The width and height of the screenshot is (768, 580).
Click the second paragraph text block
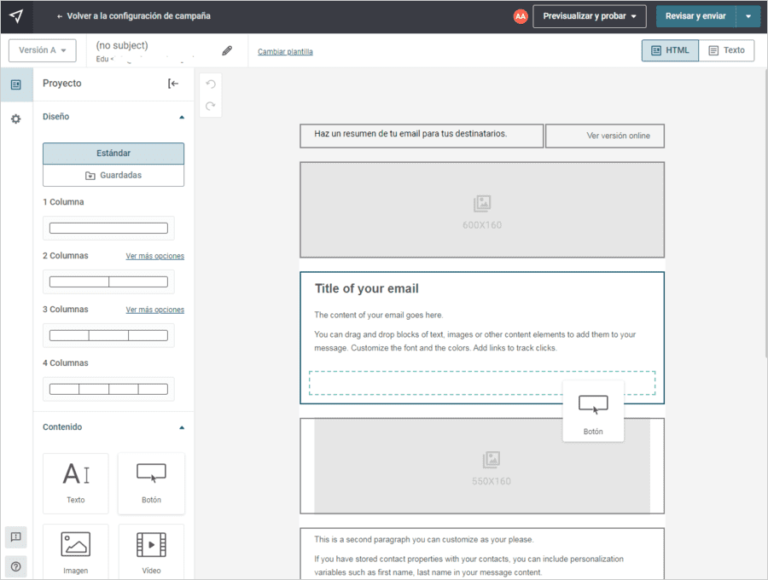[482, 554]
